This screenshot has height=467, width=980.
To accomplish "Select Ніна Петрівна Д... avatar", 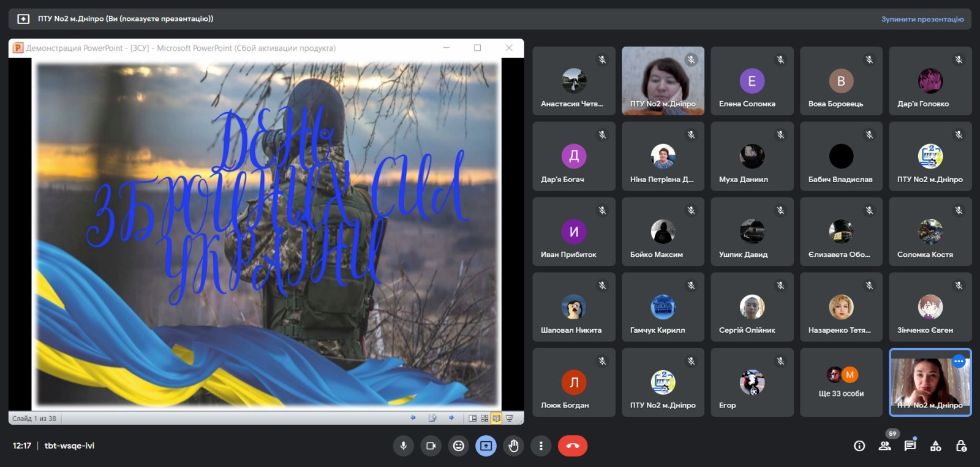I will pos(663,156).
